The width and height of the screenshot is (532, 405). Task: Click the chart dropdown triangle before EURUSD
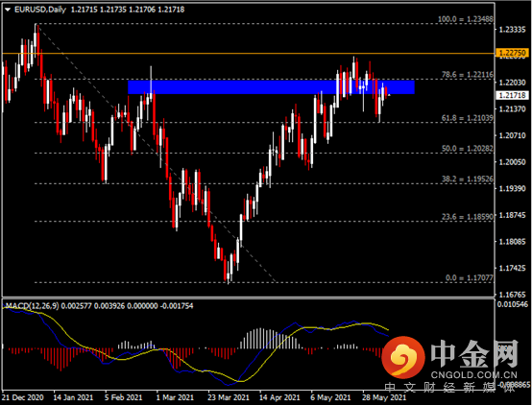(8, 10)
